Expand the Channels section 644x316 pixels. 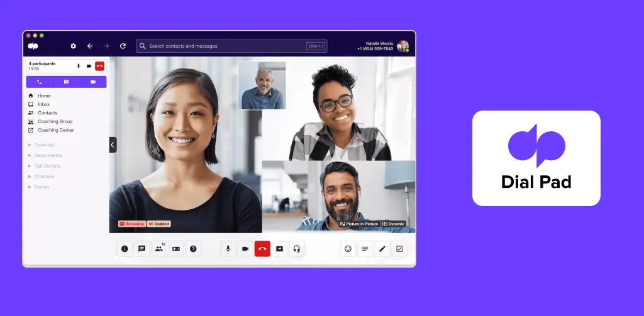pos(41,177)
